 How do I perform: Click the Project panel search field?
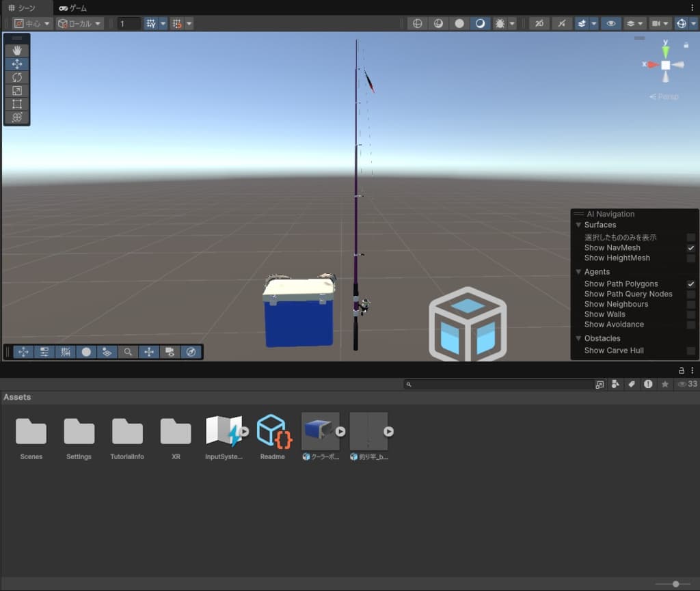(499, 385)
